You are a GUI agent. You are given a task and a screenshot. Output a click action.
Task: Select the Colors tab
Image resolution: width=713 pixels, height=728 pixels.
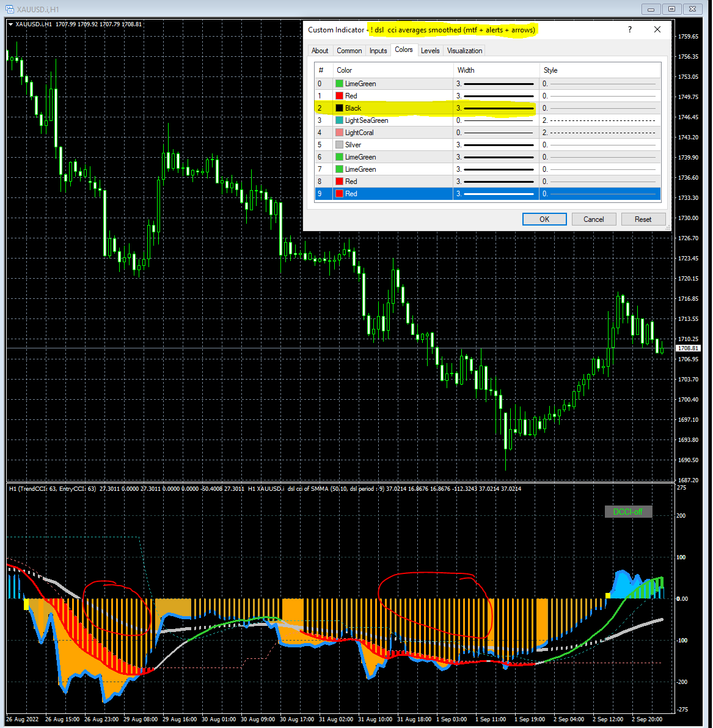pyautogui.click(x=403, y=50)
